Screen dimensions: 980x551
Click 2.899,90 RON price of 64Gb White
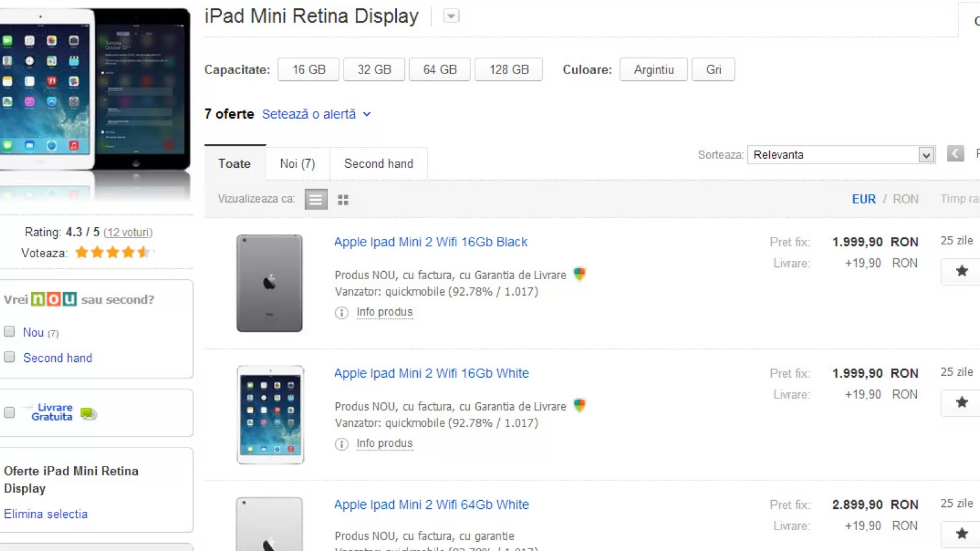pyautogui.click(x=875, y=505)
